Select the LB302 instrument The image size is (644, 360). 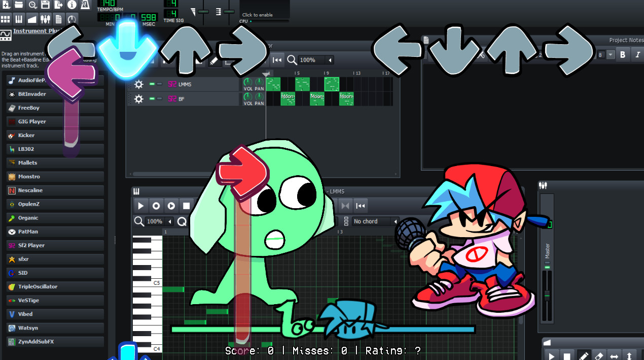(x=55, y=149)
